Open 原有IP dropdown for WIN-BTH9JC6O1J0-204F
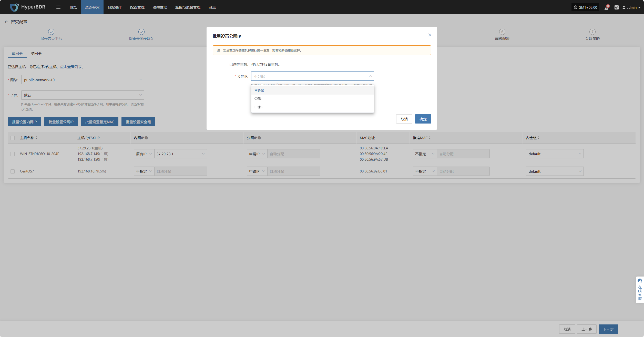Screen dimensions: 644x337 point(144,154)
